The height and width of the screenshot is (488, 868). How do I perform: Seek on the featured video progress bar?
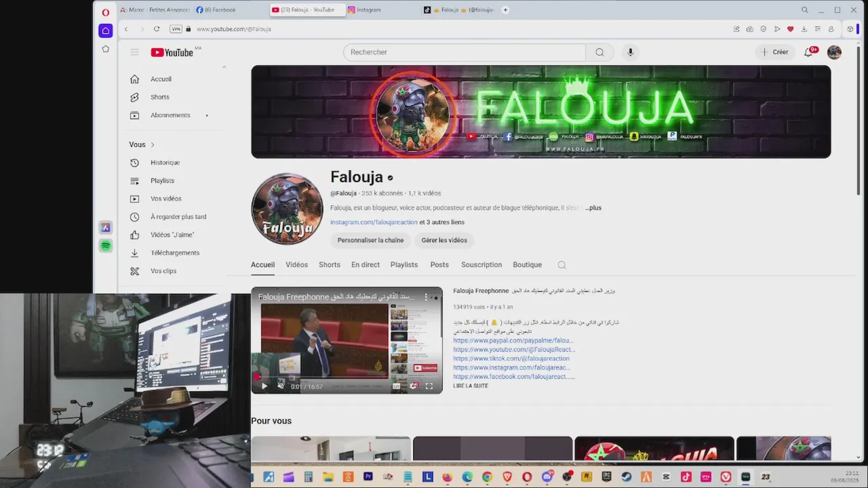tap(347, 378)
